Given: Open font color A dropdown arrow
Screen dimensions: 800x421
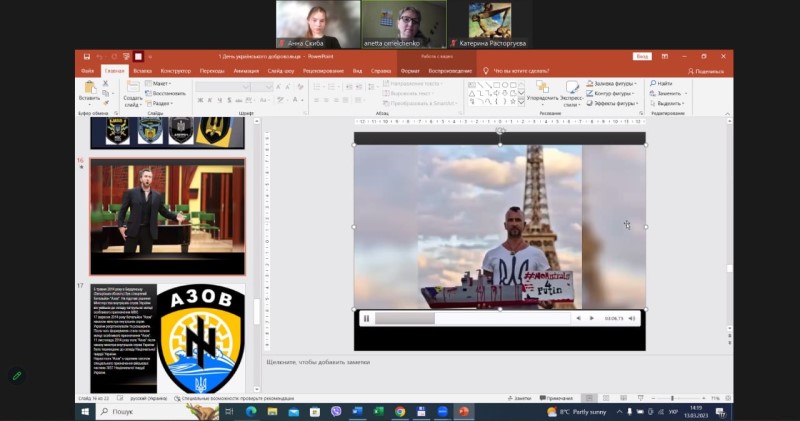Looking at the screenshot, I should 303,100.
